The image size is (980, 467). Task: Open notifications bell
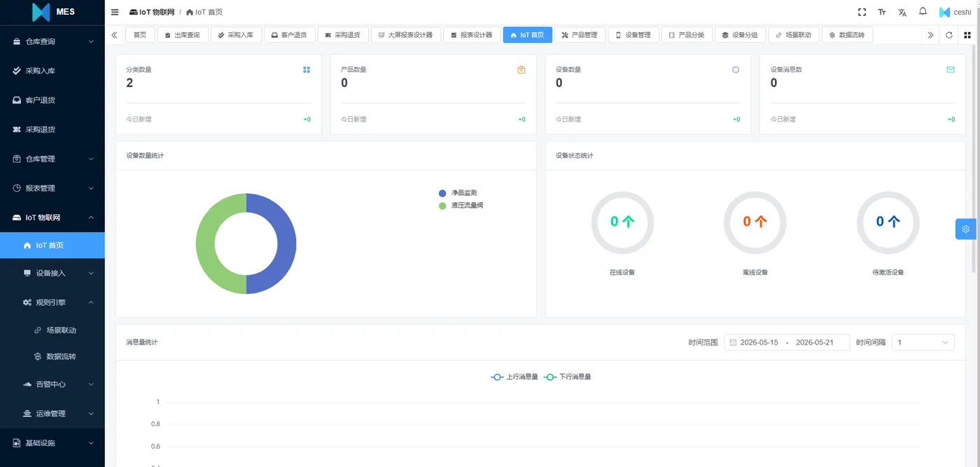coord(923,12)
